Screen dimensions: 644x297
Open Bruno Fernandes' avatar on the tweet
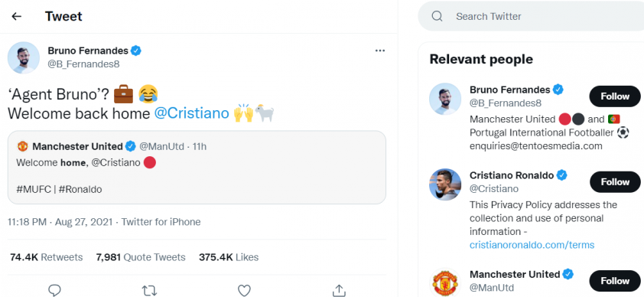(x=24, y=57)
